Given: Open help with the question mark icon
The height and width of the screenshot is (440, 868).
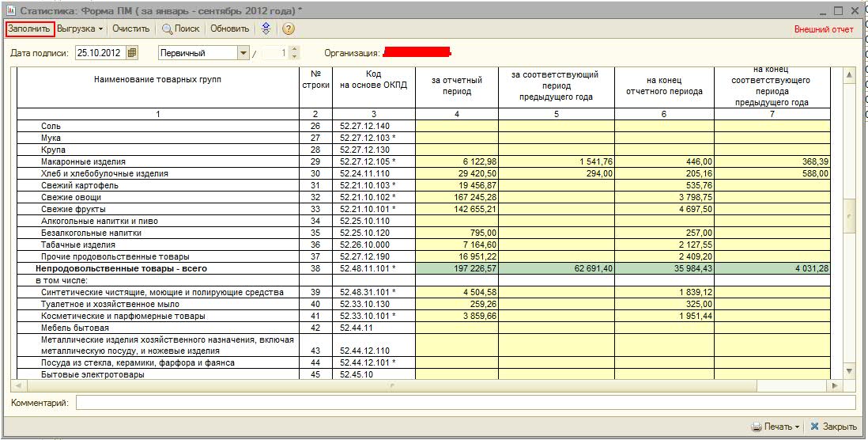Looking at the screenshot, I should 288,28.
